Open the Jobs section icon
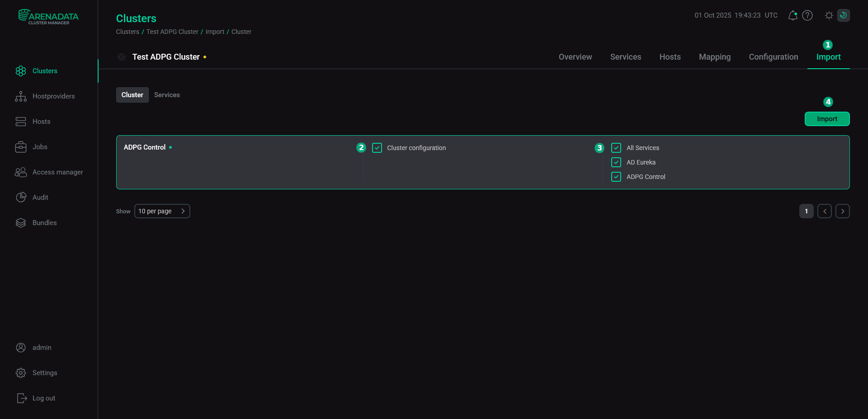The width and height of the screenshot is (868, 419). [x=21, y=147]
